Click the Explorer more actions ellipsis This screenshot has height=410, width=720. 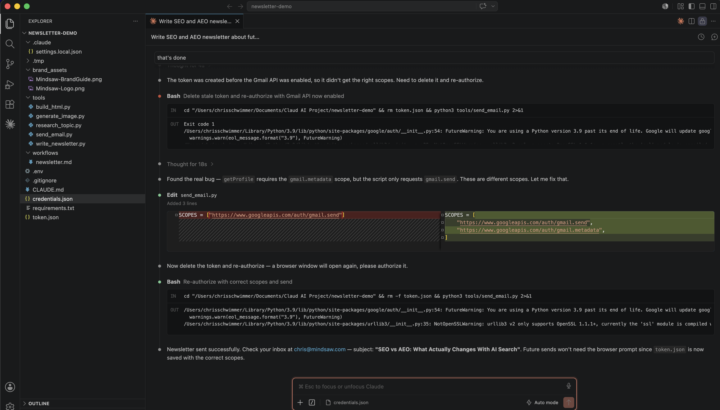[135, 21]
